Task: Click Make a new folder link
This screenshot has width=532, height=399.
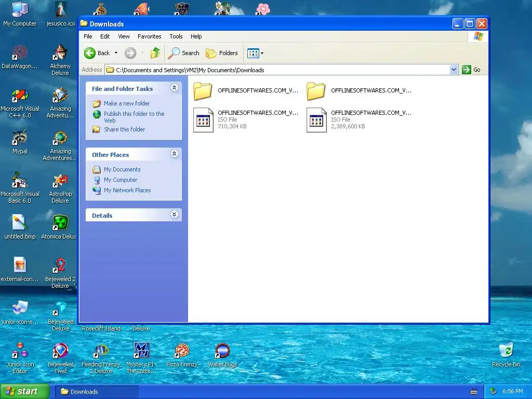Action: [x=127, y=103]
